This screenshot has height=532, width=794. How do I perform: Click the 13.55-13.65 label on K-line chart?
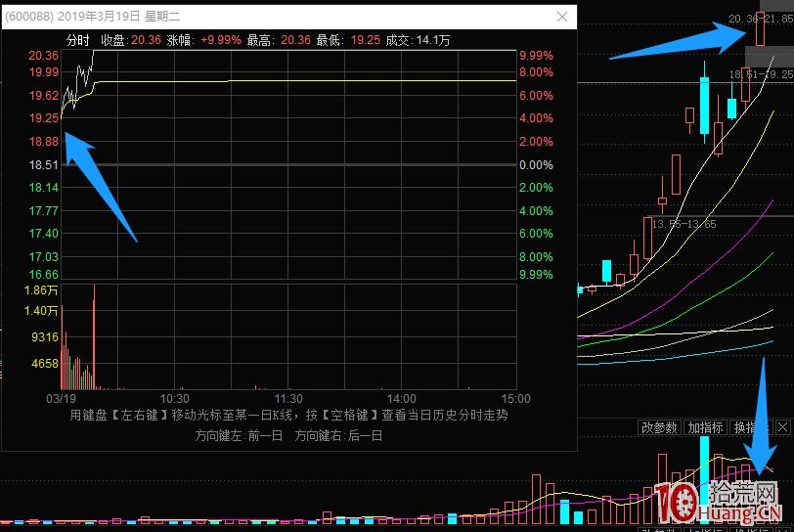tap(684, 224)
